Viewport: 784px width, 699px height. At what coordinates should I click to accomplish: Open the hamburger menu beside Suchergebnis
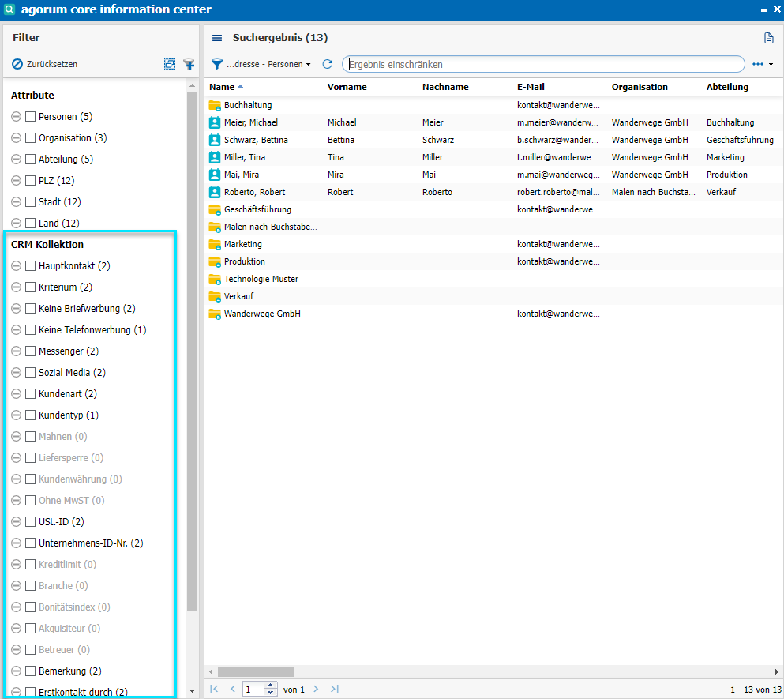(217, 38)
